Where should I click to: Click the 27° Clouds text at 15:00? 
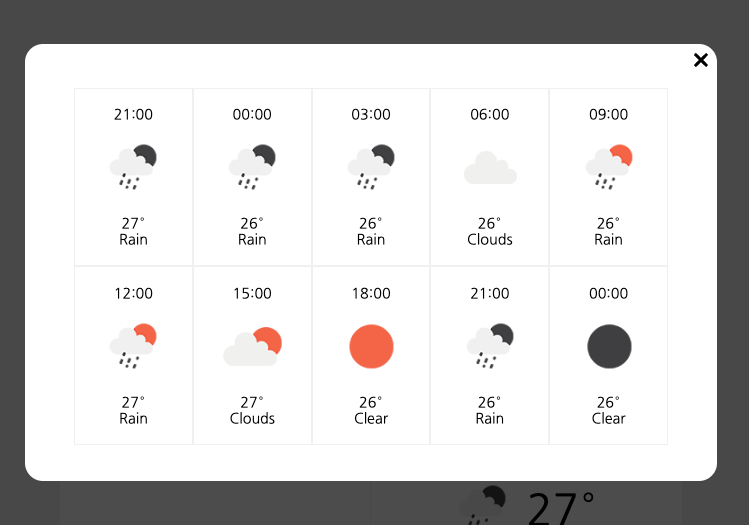[252, 410]
